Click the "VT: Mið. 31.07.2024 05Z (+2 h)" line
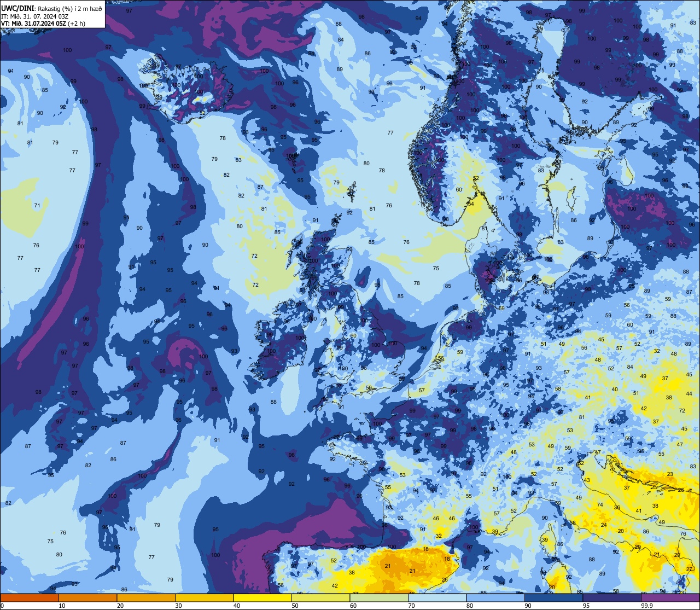 [x=43, y=24]
